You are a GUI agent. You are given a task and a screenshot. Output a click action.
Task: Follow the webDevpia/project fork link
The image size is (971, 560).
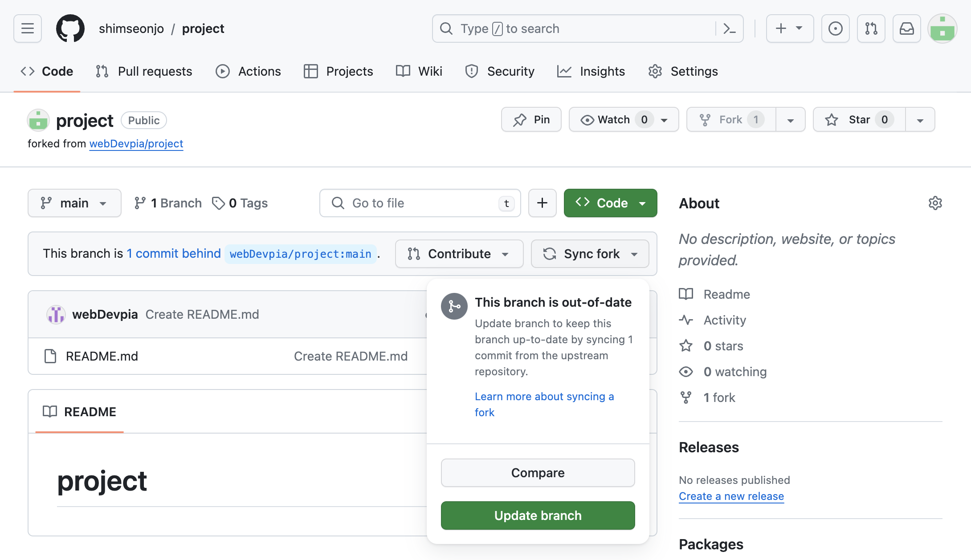tap(136, 144)
